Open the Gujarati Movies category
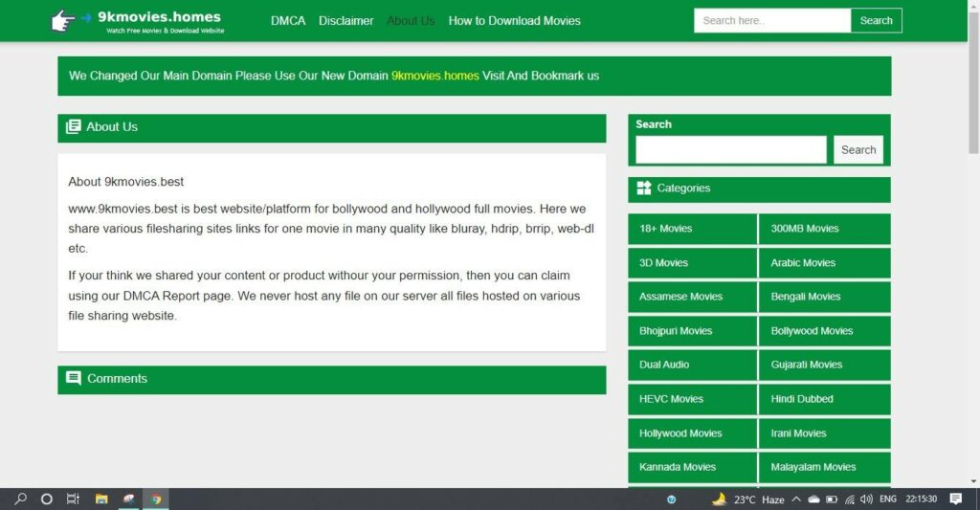This screenshot has width=980, height=510. pos(824,365)
